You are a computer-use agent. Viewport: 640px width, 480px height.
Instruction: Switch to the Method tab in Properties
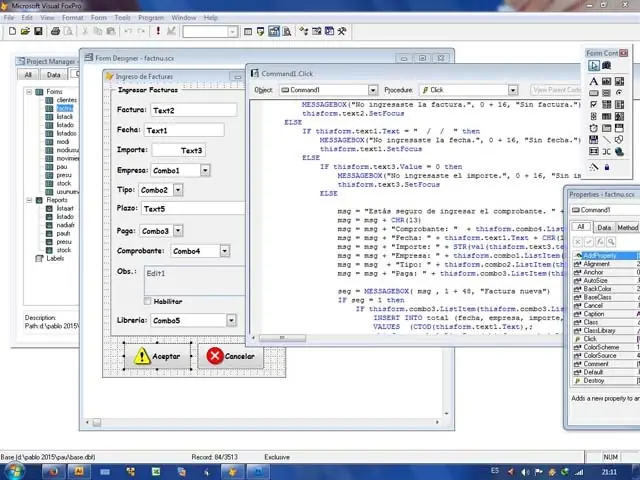point(627,227)
